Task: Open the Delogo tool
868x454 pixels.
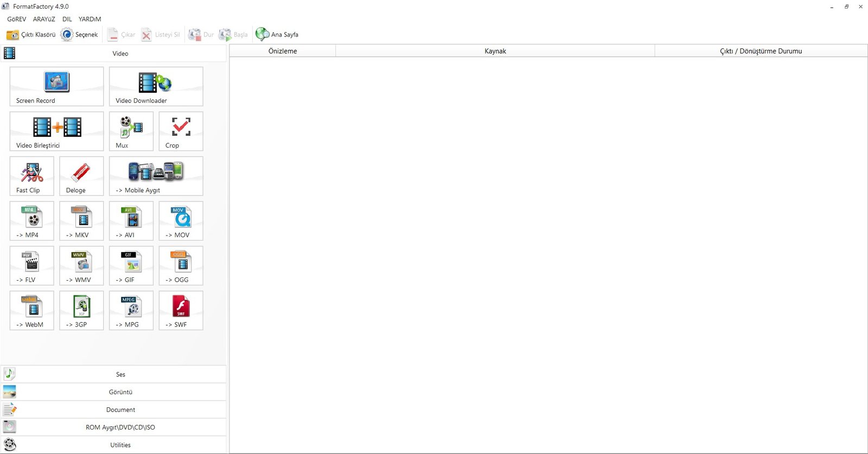Action: [x=81, y=176]
